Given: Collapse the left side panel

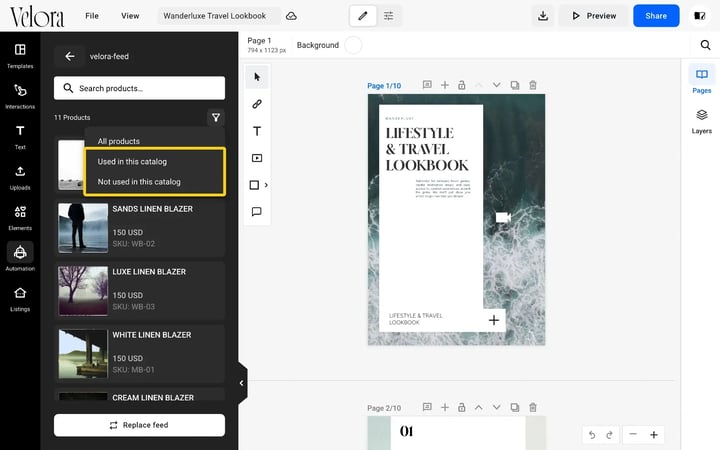Looking at the screenshot, I should pos(242,383).
